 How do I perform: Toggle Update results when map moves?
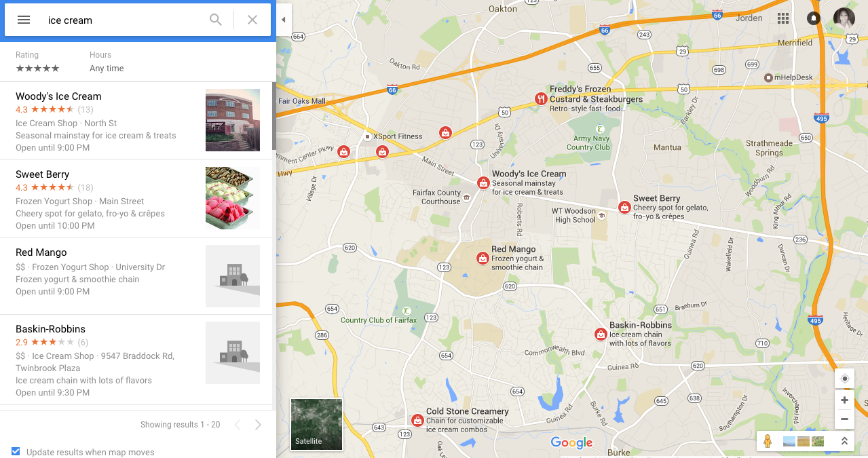click(x=16, y=452)
